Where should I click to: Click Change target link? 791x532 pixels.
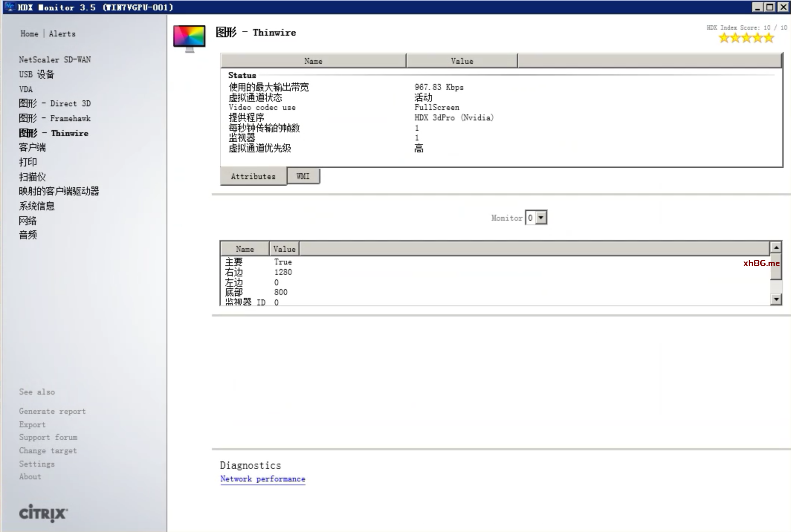tap(48, 451)
